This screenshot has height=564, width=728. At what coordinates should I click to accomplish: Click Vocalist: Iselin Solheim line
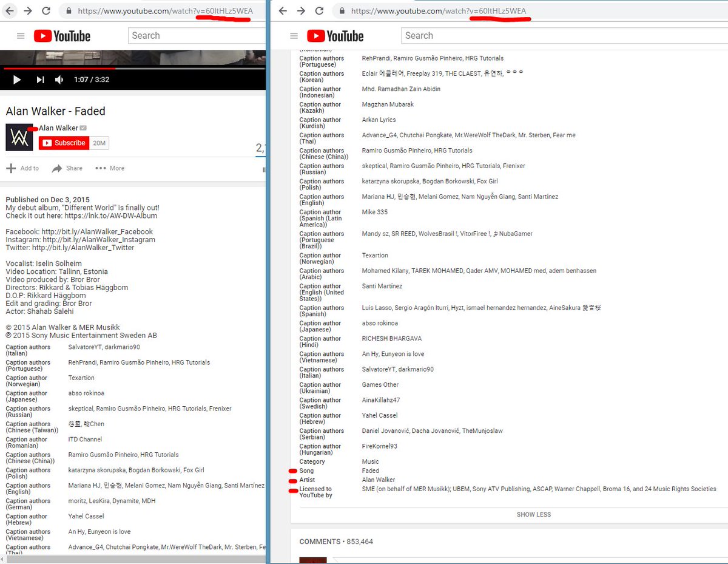pos(44,263)
